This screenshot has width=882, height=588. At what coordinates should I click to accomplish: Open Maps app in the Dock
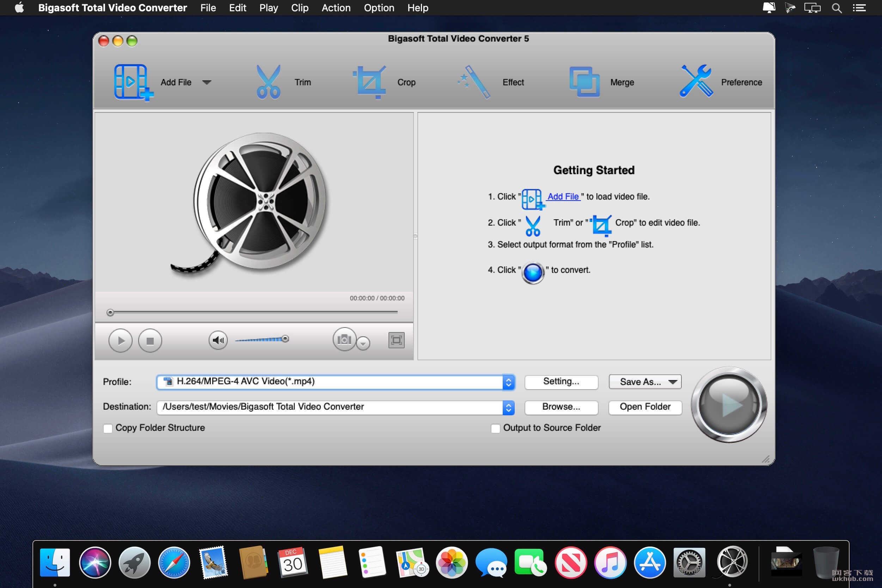click(412, 563)
